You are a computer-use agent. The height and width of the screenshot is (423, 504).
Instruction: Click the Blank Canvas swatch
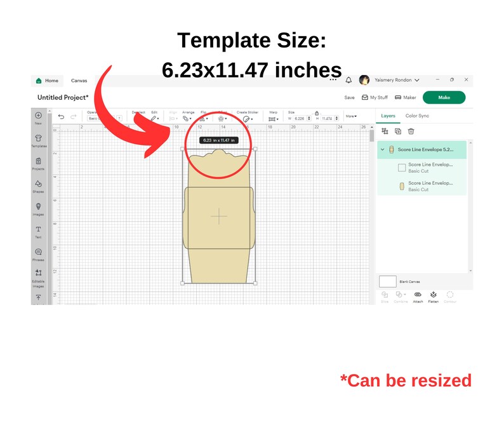click(388, 281)
